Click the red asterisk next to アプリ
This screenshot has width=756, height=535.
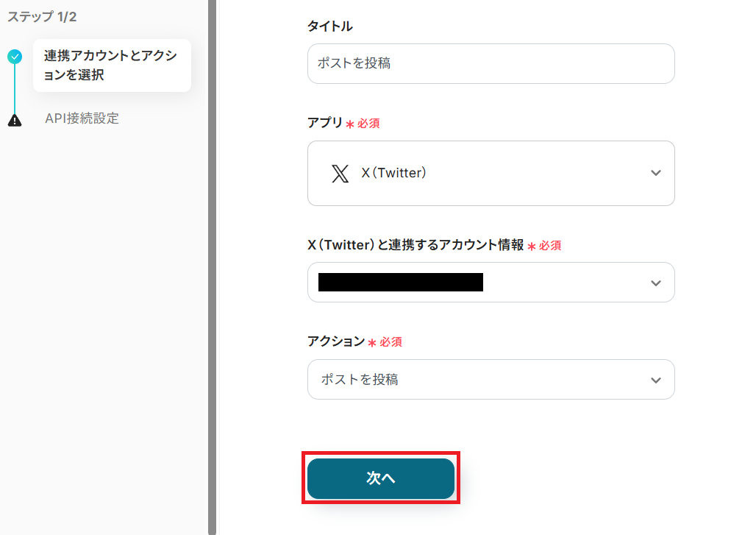point(350,124)
